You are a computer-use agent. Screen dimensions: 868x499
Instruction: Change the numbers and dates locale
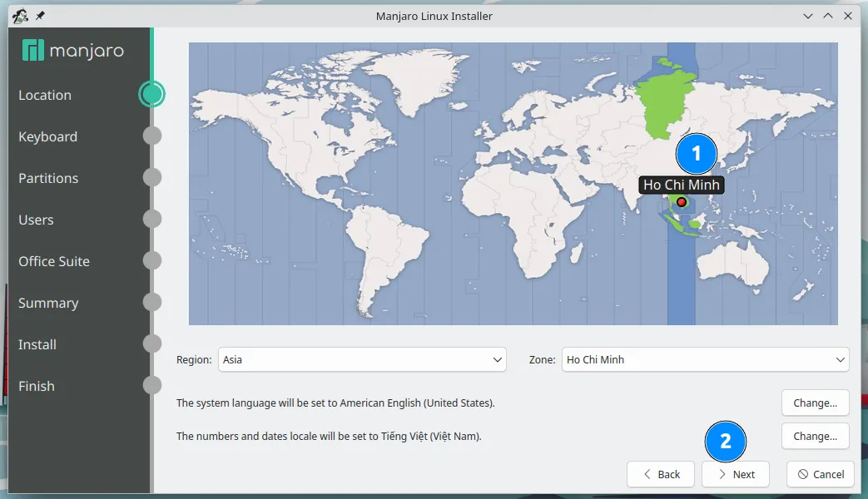pyautogui.click(x=815, y=436)
